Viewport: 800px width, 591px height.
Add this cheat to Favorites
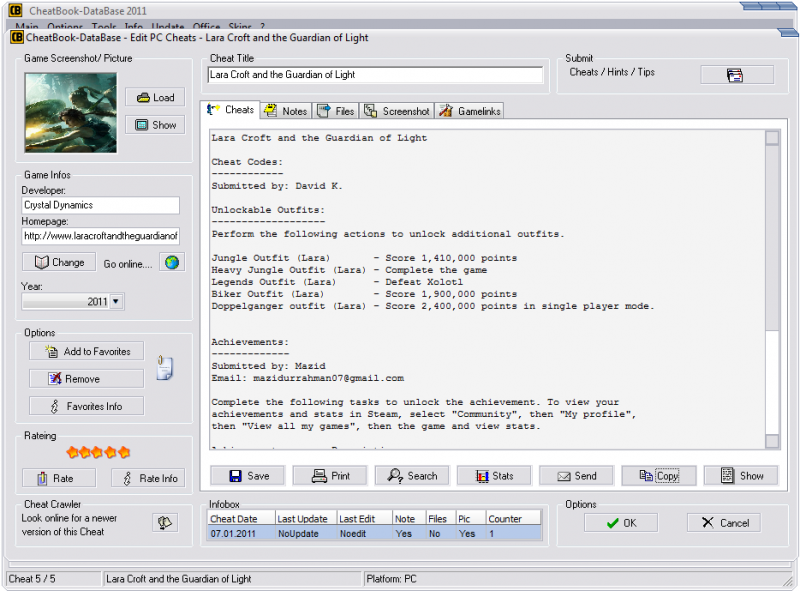pyautogui.click(x=87, y=352)
